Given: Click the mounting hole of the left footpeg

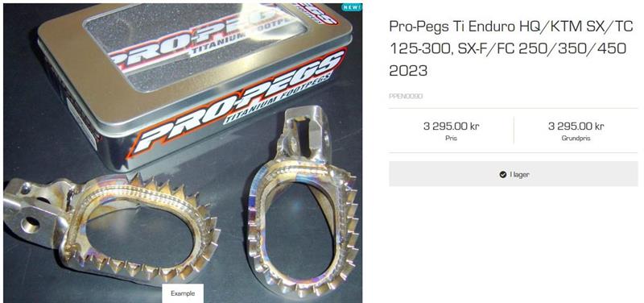Looking at the screenshot, I should (x=31, y=225).
